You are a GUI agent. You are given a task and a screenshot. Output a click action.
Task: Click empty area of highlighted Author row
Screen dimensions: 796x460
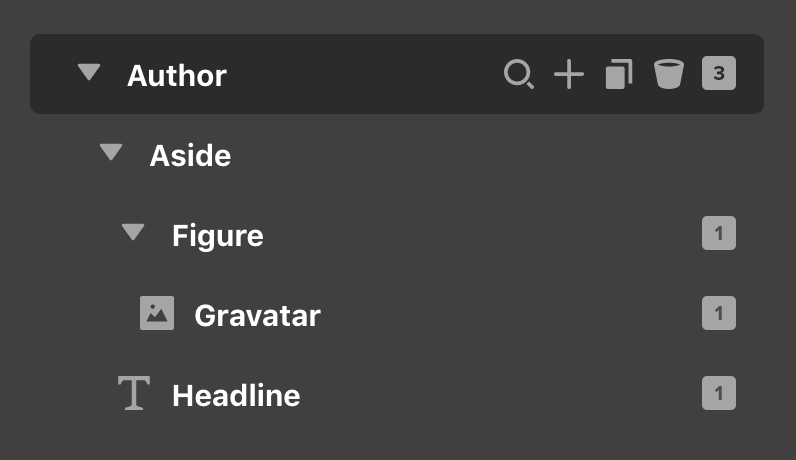coord(366,74)
